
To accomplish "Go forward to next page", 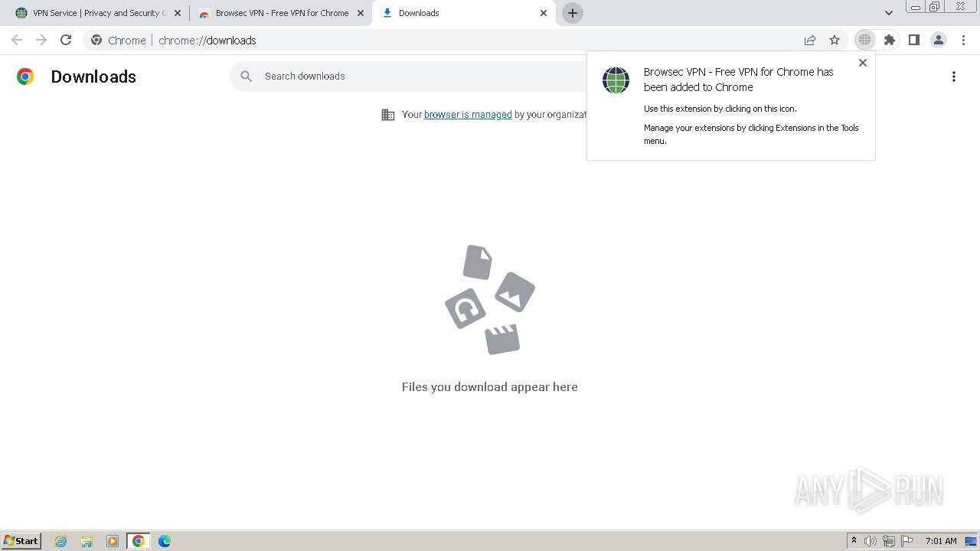I will point(41,40).
